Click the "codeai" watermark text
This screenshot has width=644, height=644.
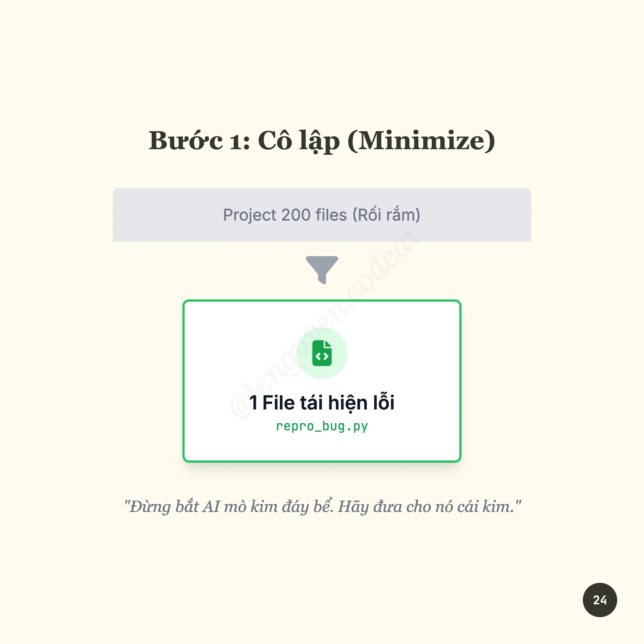(x=383, y=263)
